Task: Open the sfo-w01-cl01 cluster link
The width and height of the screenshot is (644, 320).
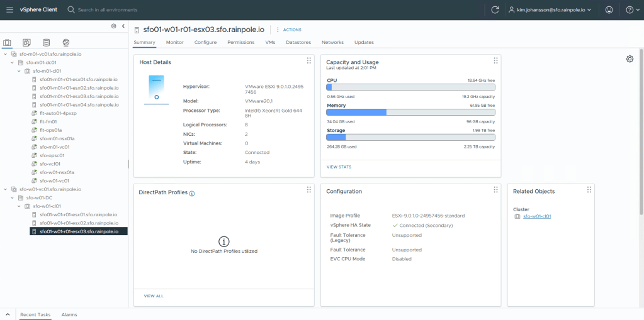Action: coord(537,216)
